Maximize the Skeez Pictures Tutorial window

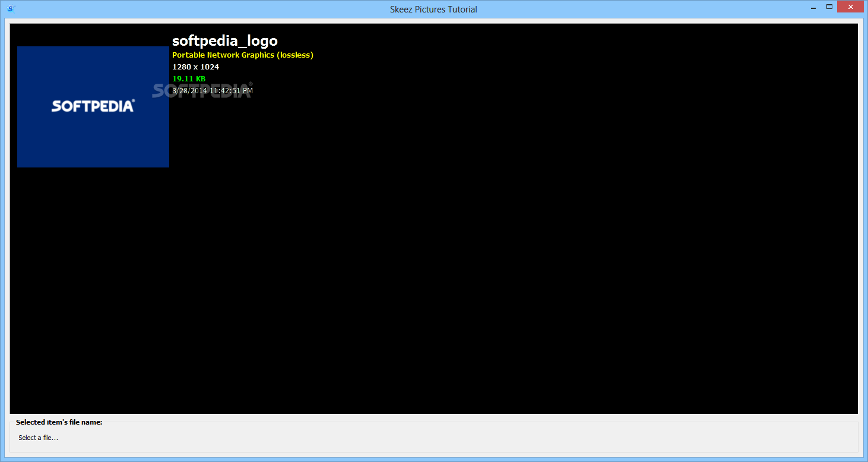point(829,7)
